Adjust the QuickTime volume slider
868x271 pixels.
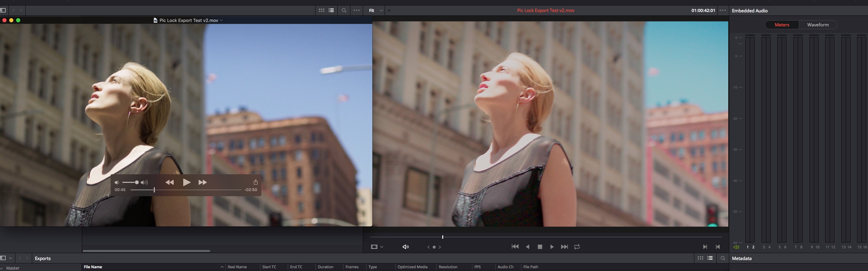point(131,182)
